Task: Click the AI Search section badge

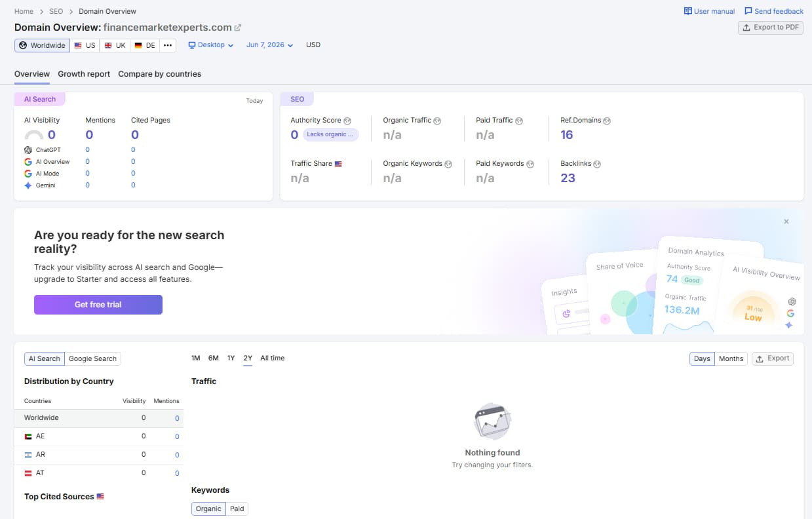Action: pyautogui.click(x=40, y=100)
